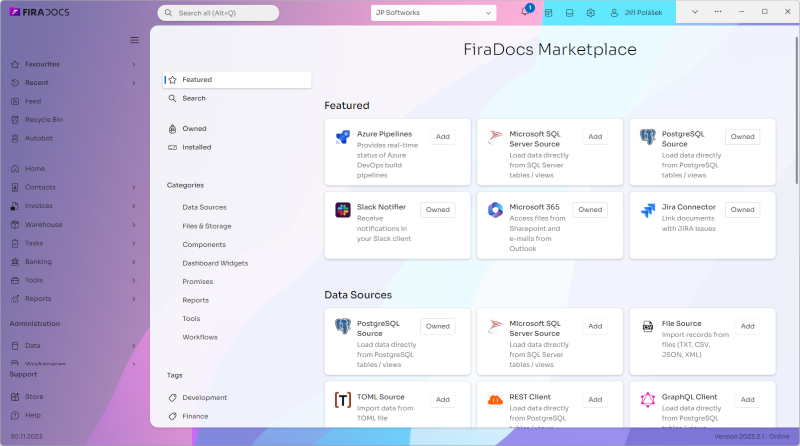The height and width of the screenshot is (446, 800).
Task: Select the Promises category
Action: (x=197, y=282)
